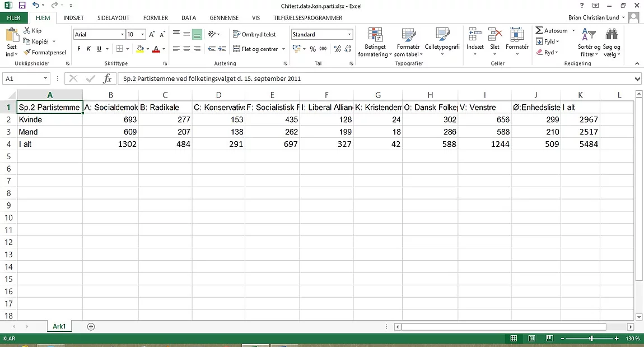This screenshot has height=347, width=644.
Task: Open Flet og centrer dropdown arrow
Action: [x=283, y=49]
